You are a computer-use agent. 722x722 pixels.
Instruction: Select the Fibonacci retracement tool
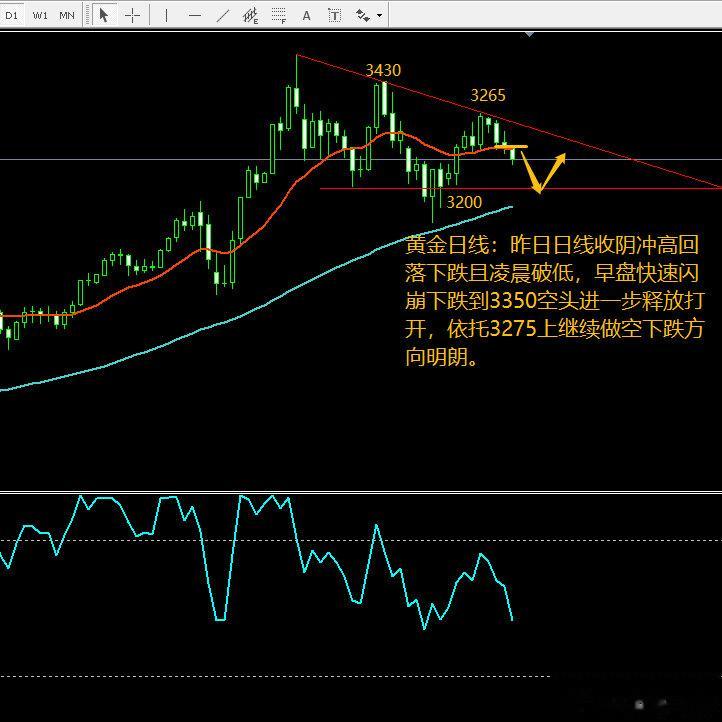[279, 16]
